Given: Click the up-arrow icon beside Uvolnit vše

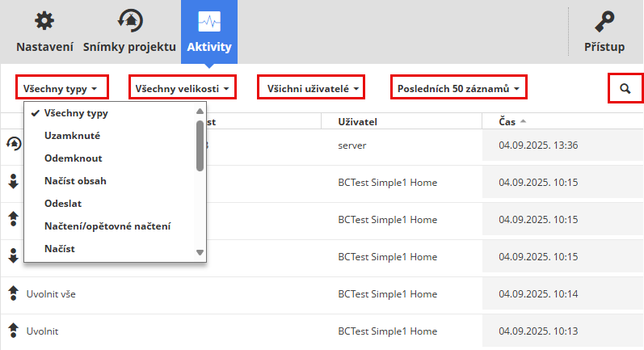Looking at the screenshot, I should coord(13,293).
